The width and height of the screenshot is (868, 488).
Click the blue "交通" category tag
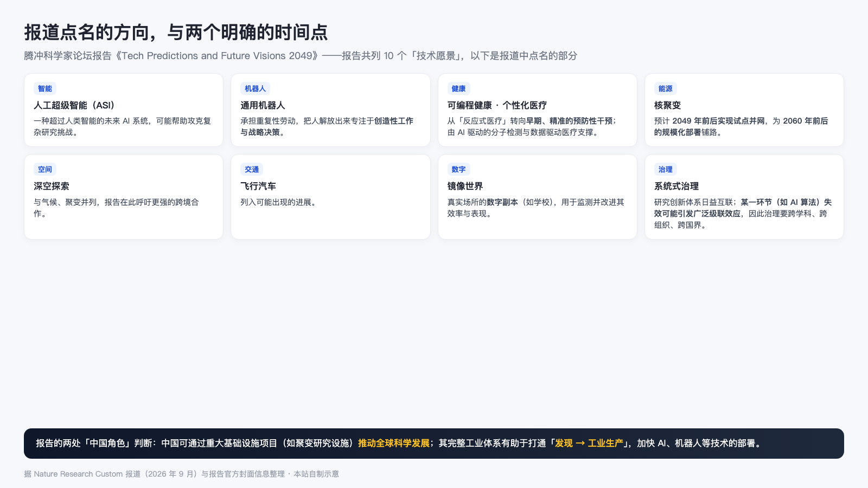tap(252, 169)
